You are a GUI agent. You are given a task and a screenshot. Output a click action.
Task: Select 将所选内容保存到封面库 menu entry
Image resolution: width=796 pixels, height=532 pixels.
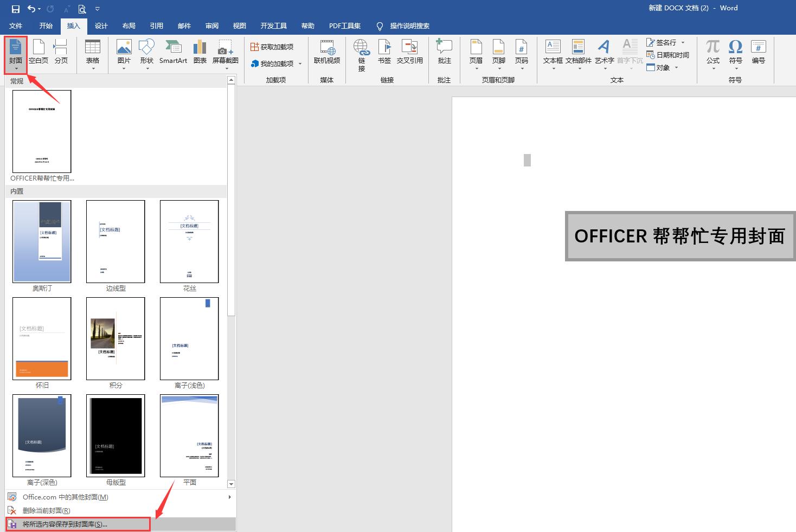[x=65, y=524]
